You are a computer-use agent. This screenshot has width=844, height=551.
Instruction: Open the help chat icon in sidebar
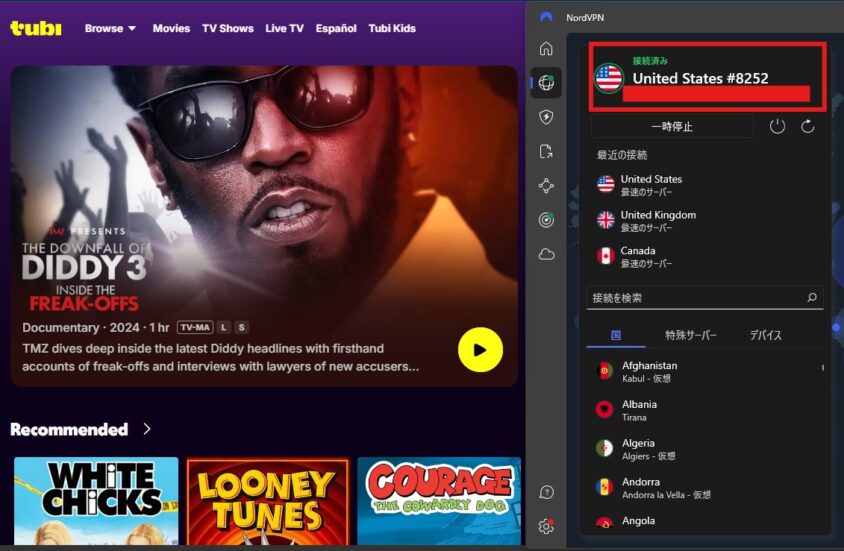pyautogui.click(x=546, y=492)
